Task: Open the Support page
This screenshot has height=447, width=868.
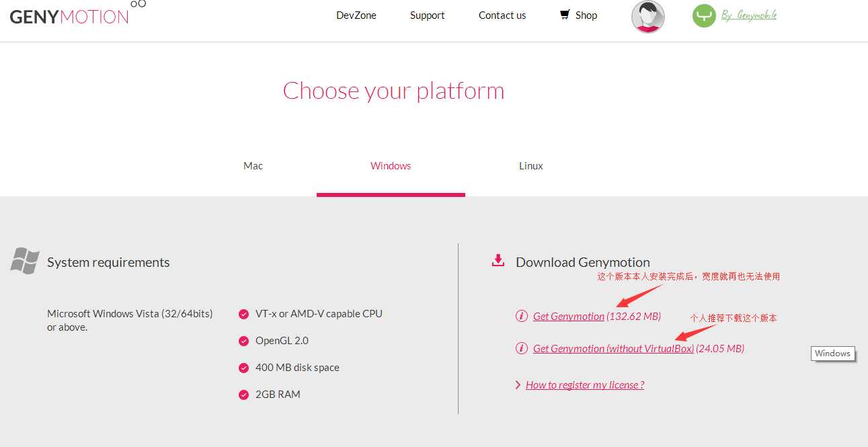Action: pyautogui.click(x=428, y=15)
